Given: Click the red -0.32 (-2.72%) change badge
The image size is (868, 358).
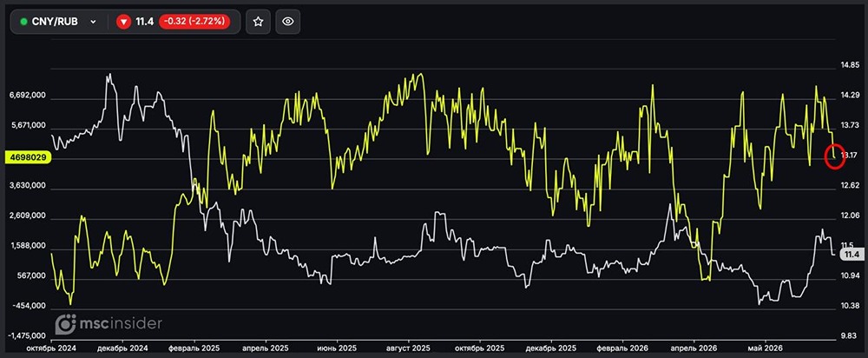Looking at the screenshot, I should point(194,22).
